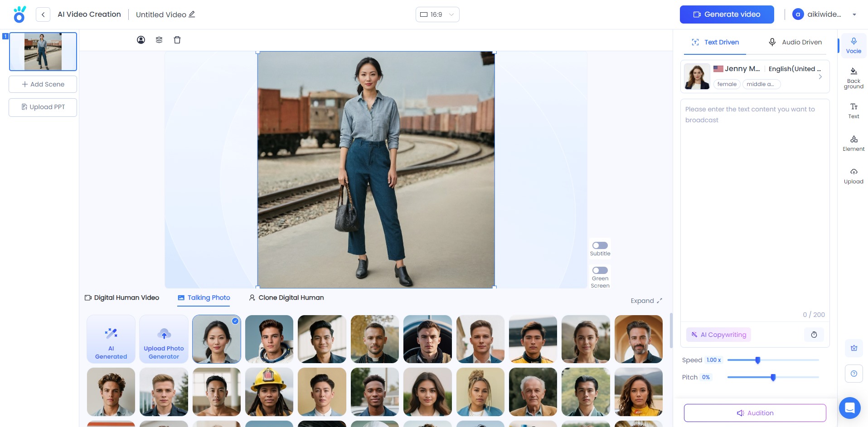
Task: Click the crown box icon in sidebar
Action: click(x=854, y=348)
